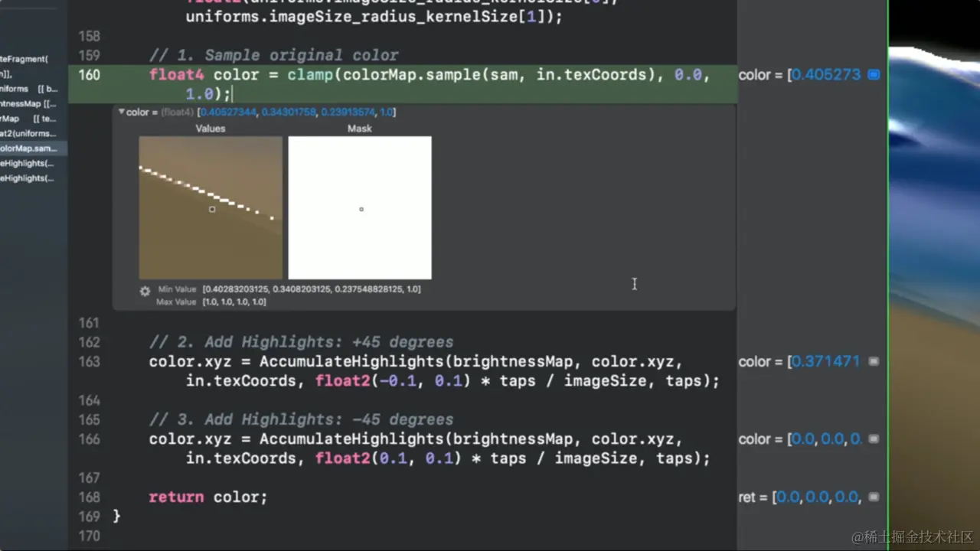Click the 'return color;' statement
Viewport: 980px width, 551px height.
coord(208,497)
